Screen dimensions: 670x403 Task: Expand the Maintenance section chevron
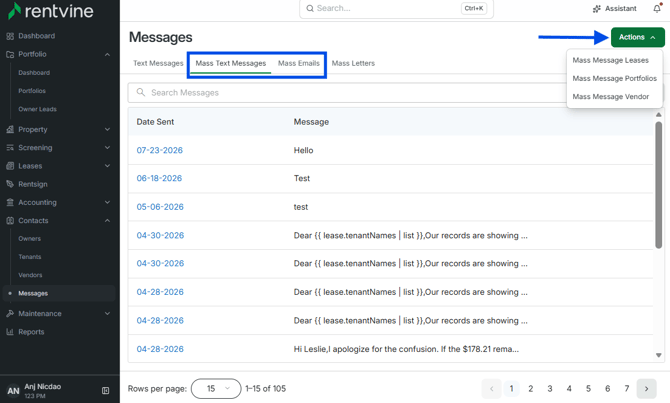[107, 314]
